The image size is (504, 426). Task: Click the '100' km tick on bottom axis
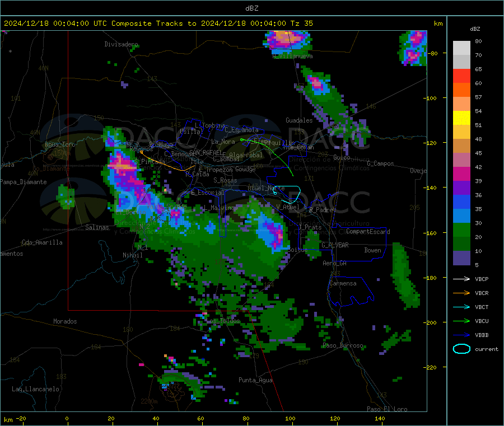click(x=290, y=419)
